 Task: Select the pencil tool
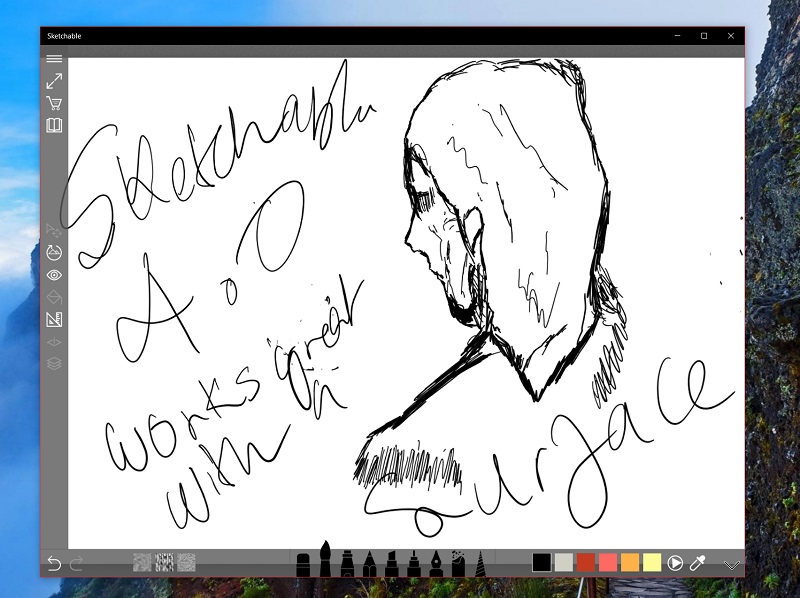(369, 563)
